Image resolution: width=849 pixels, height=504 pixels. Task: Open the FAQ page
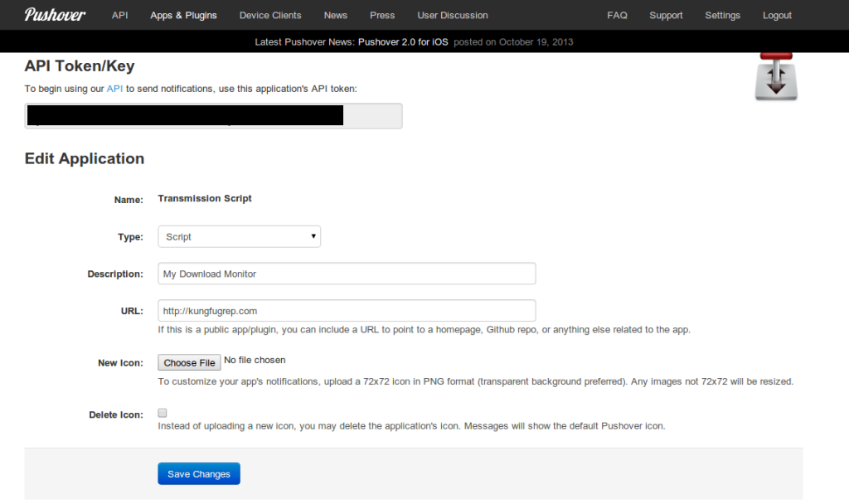click(x=617, y=15)
